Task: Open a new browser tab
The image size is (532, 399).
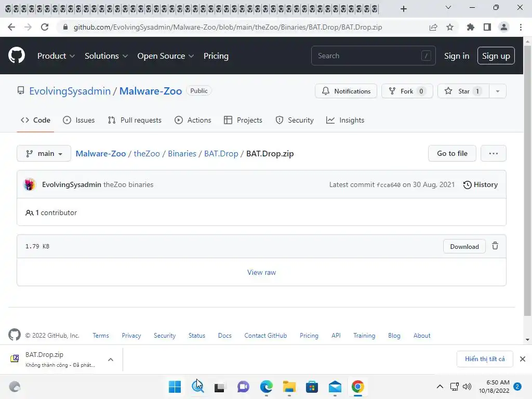Action: point(403,9)
